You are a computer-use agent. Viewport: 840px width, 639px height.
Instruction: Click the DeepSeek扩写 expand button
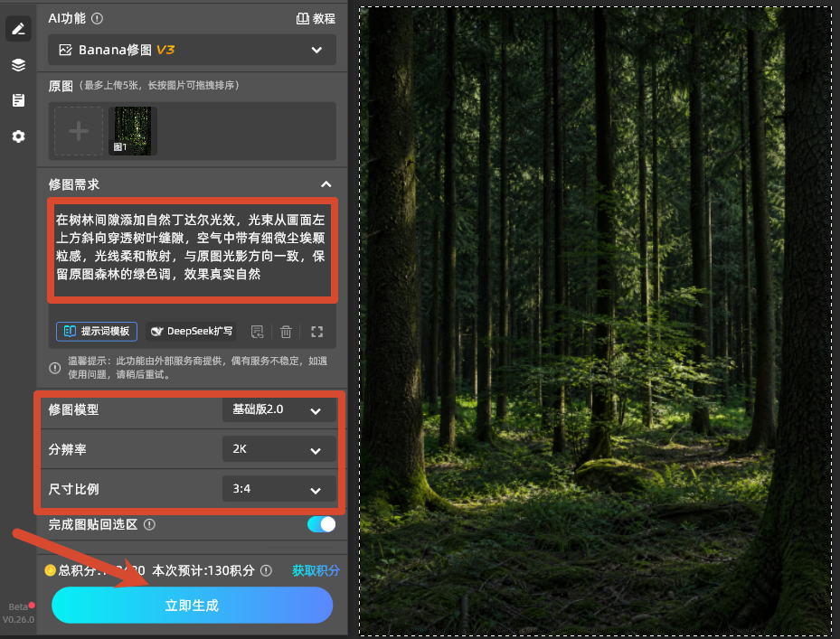click(x=192, y=332)
